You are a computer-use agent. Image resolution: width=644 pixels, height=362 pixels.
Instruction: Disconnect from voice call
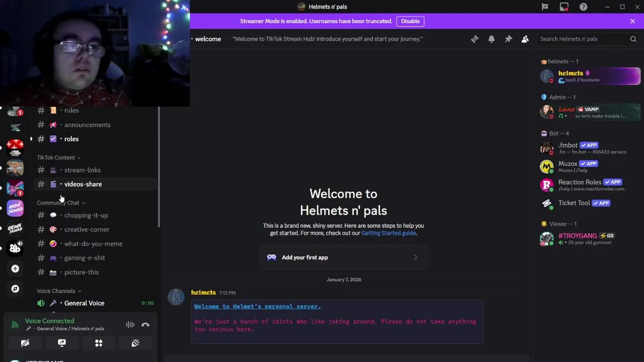145,325
